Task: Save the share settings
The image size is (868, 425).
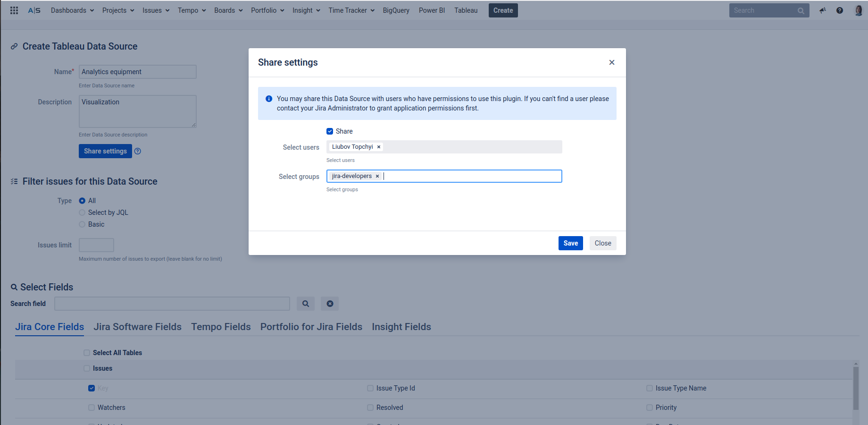Action: (x=571, y=243)
